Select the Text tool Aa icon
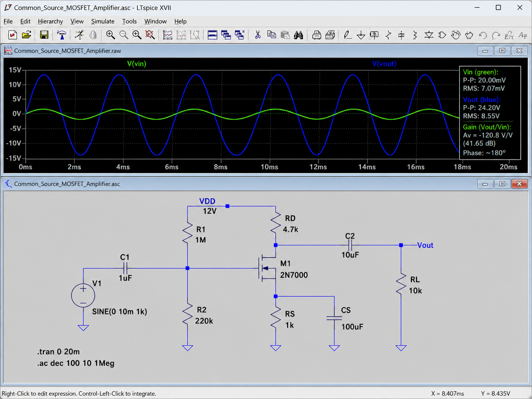The image size is (532, 399). [523, 35]
